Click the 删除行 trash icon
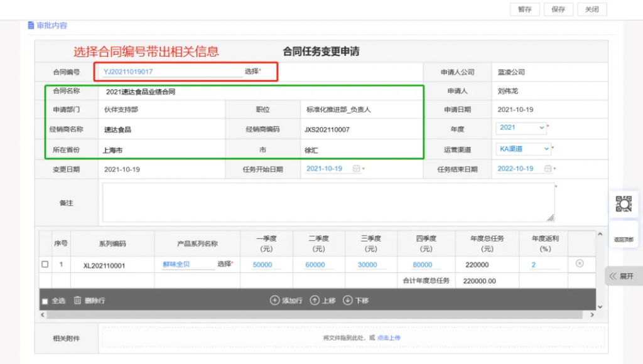 (x=78, y=301)
